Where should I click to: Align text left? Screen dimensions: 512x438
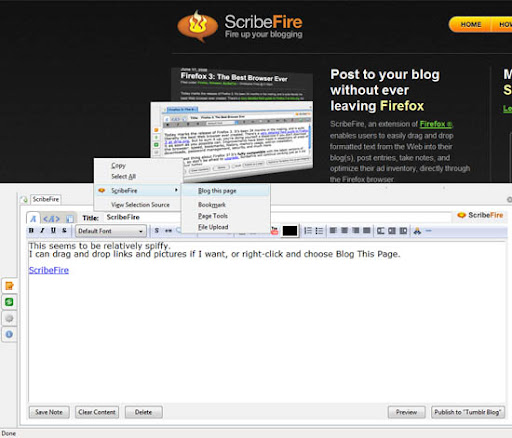point(333,230)
